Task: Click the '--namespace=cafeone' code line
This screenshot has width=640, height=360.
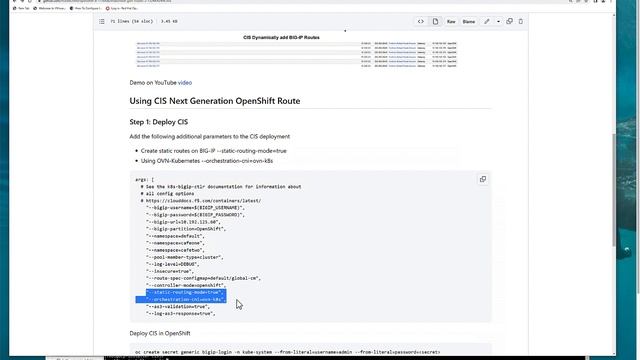Action: tap(175, 243)
